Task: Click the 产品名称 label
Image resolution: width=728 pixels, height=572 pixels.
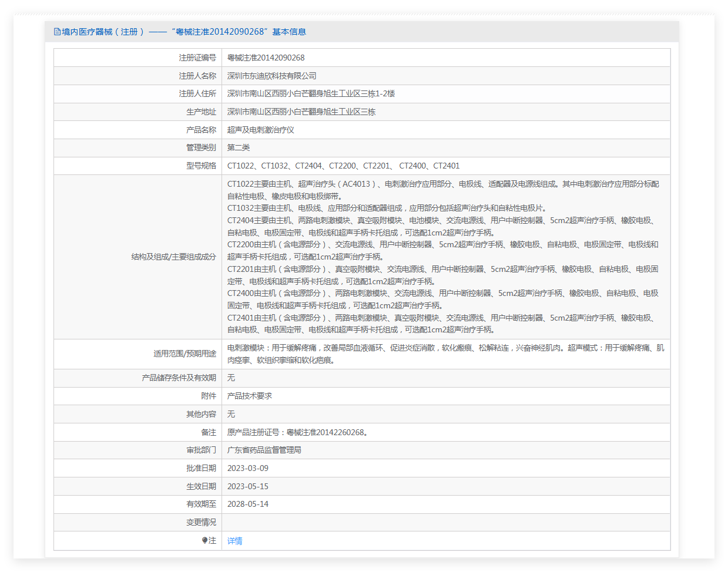Action: 201,130
